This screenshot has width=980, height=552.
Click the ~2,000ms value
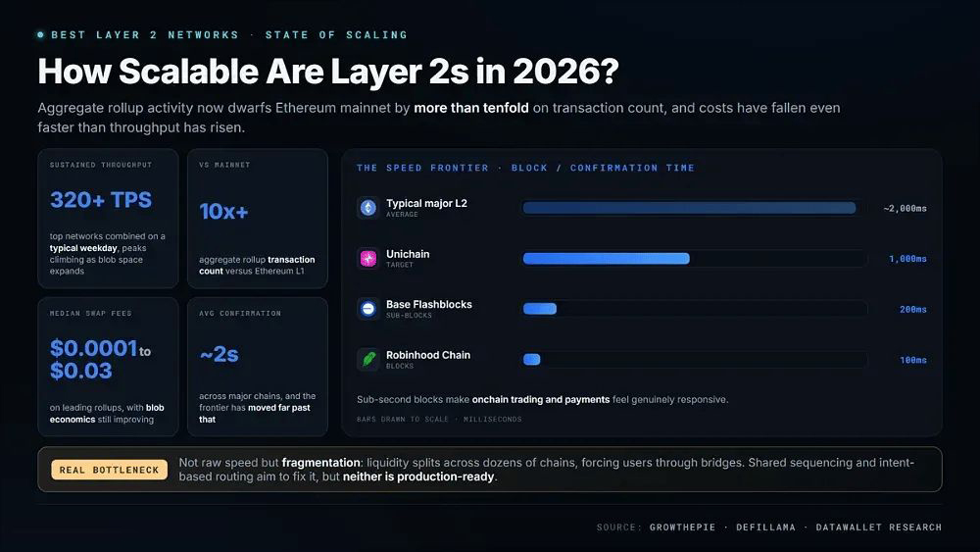coord(905,208)
